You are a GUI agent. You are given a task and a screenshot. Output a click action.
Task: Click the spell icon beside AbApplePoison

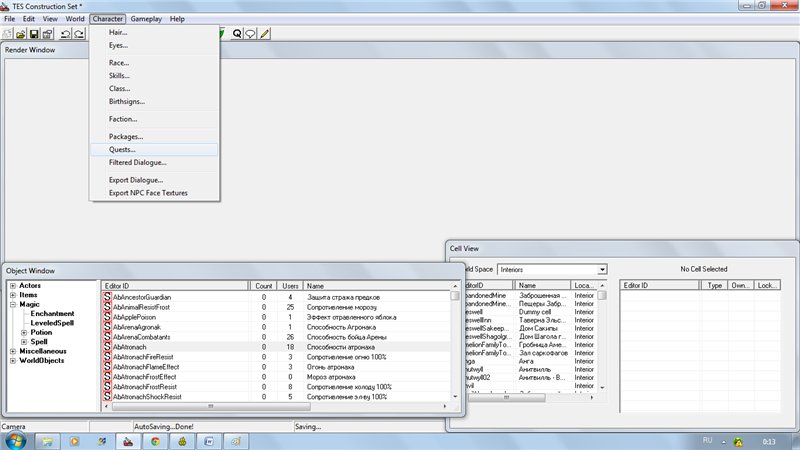pyautogui.click(x=107, y=316)
